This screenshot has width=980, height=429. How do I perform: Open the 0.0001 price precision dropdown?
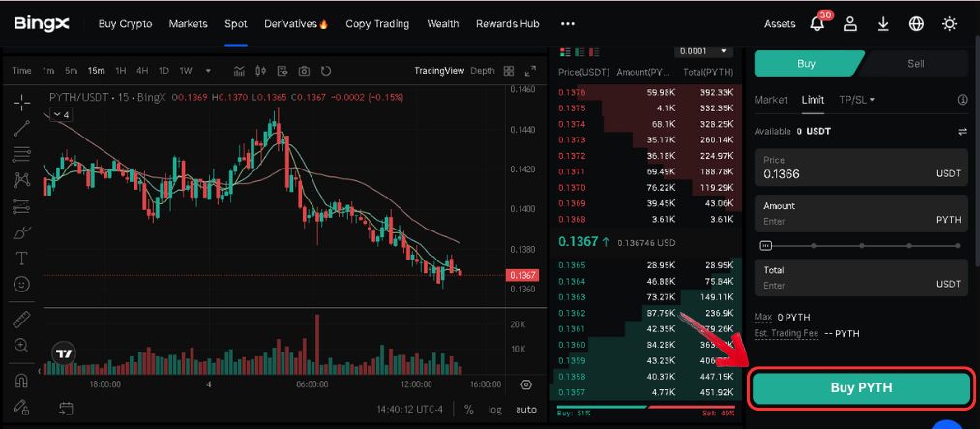click(703, 51)
